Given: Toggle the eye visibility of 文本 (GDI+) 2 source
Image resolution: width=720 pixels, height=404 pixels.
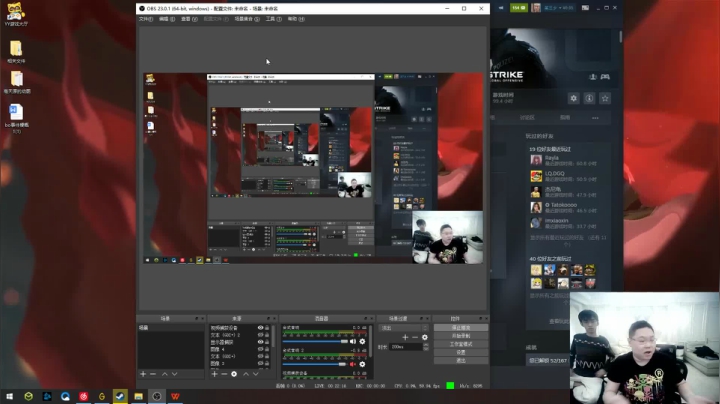Looking at the screenshot, I should pos(260,335).
